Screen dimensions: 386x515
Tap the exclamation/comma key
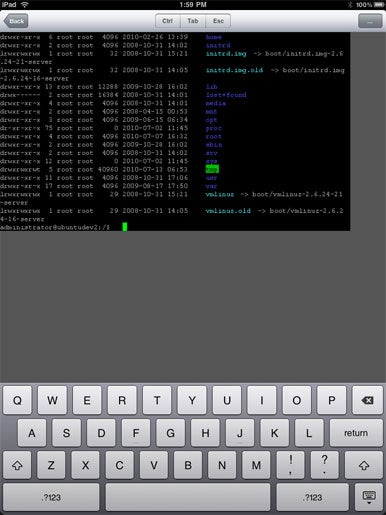290,465
